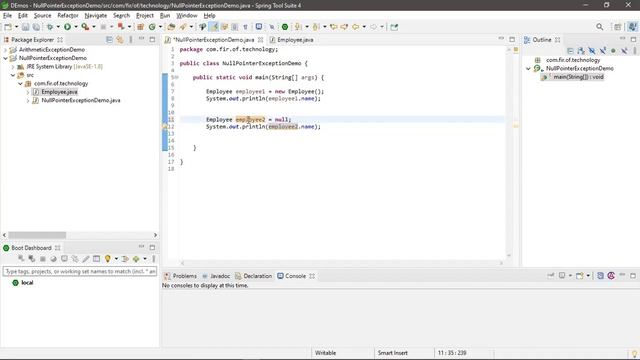Toggle Hide Non-Public Members in Outline
Viewport: 640px width, 360px height.
[x=613, y=51]
